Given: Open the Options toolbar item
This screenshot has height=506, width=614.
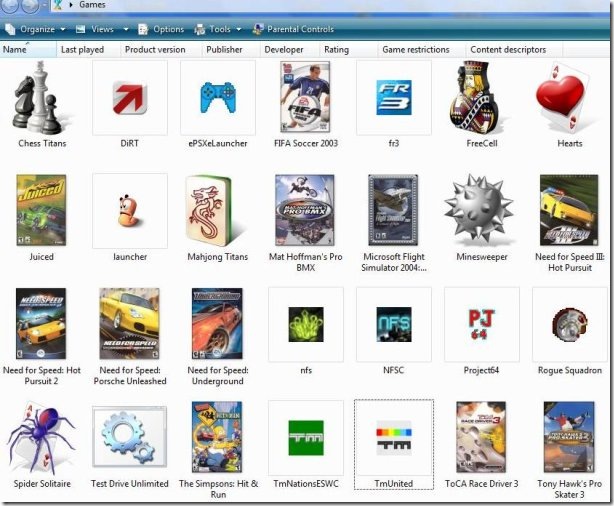Looking at the screenshot, I should [x=162, y=29].
